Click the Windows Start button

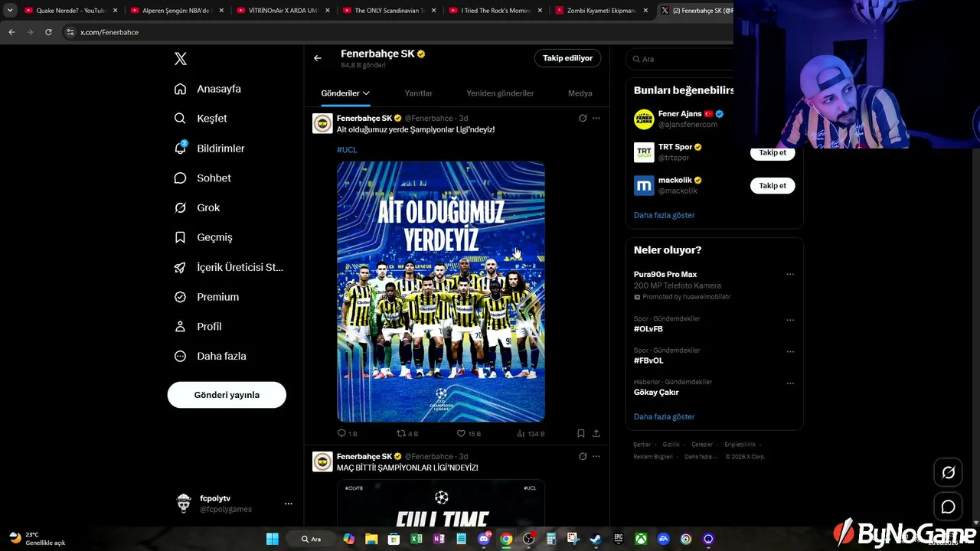click(273, 539)
